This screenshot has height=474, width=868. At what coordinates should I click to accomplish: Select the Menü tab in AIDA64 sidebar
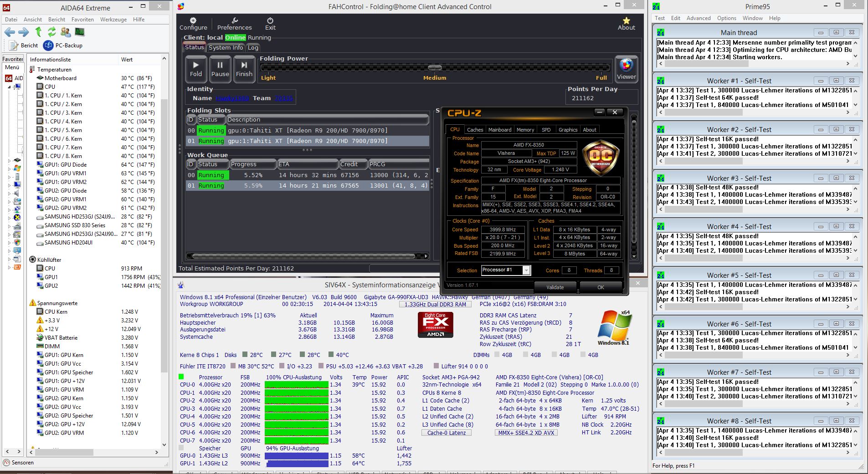point(12,67)
